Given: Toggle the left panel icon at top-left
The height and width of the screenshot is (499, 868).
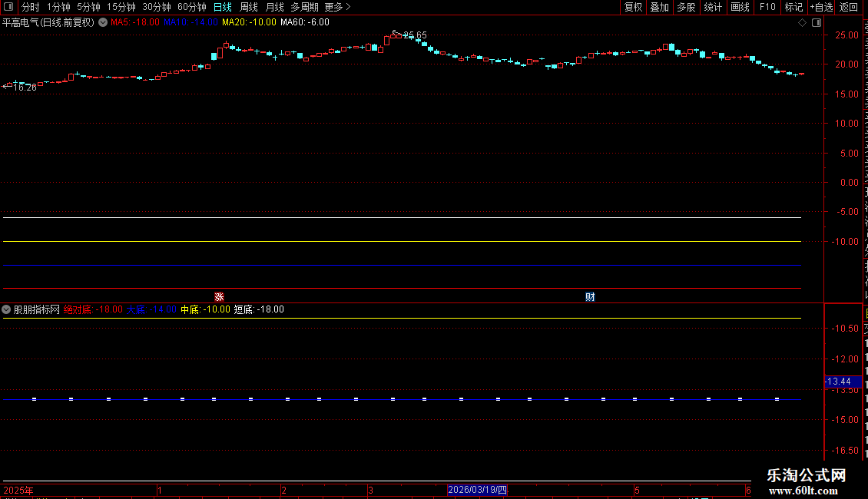Looking at the screenshot, I should point(8,7).
